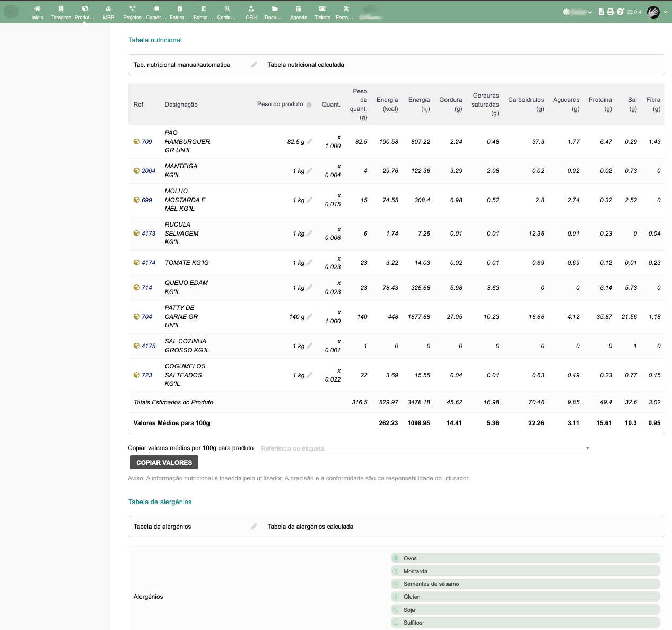This screenshot has width=672, height=630.
Task: Open Referência ou etiqueta product dropdown
Action: (425, 448)
